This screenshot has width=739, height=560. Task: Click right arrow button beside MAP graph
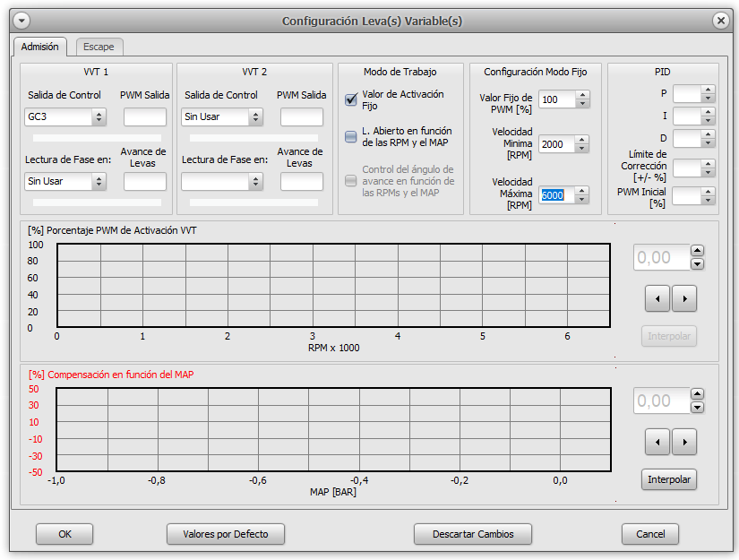click(x=684, y=442)
